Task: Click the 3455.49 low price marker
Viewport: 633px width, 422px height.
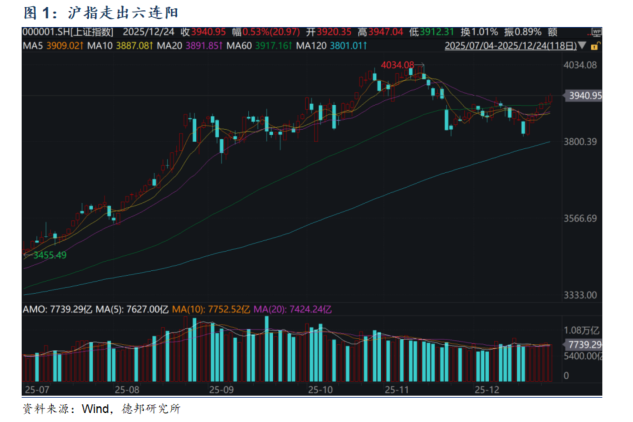Action: click(x=47, y=255)
